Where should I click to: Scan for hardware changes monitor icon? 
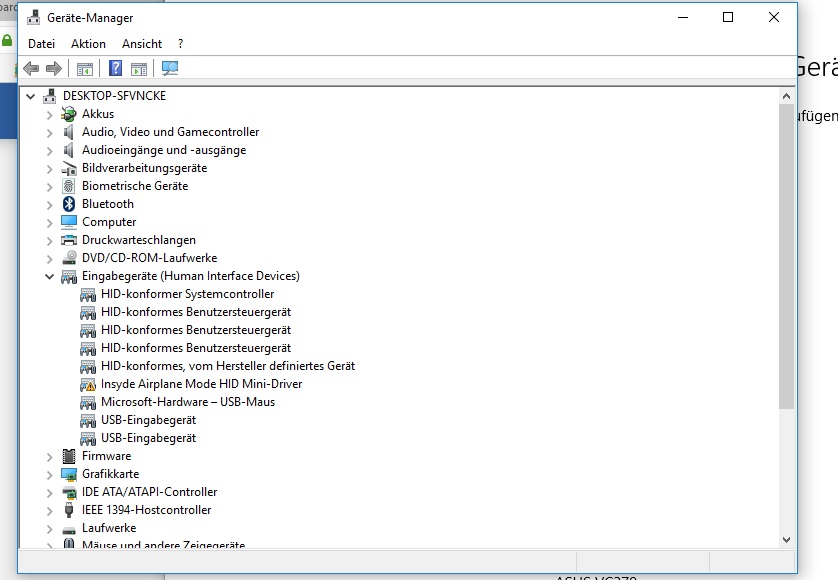[x=170, y=68]
